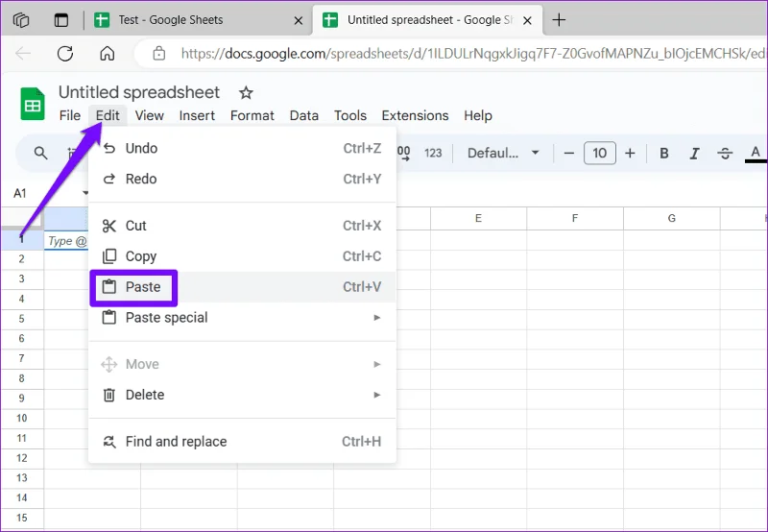The height and width of the screenshot is (532, 768).
Task: Choose Cut from the Edit menu
Action: tap(242, 226)
